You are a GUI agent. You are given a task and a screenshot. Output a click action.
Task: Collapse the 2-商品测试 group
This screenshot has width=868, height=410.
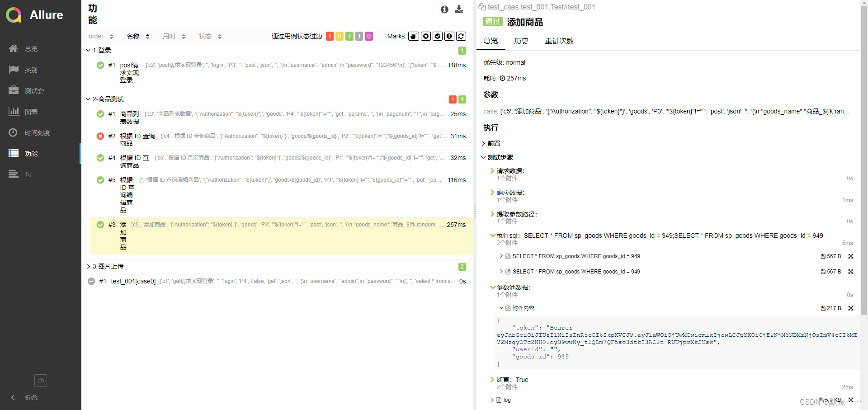(x=277, y=99)
